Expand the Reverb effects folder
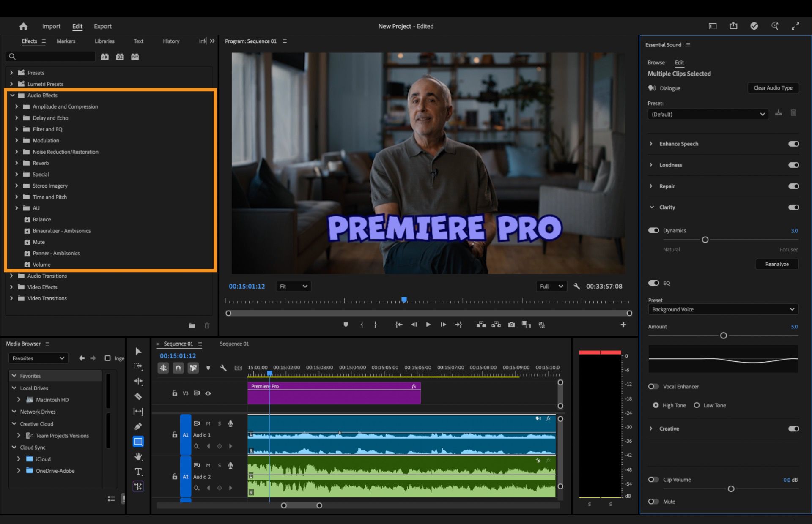Image resolution: width=812 pixels, height=524 pixels. click(16, 163)
